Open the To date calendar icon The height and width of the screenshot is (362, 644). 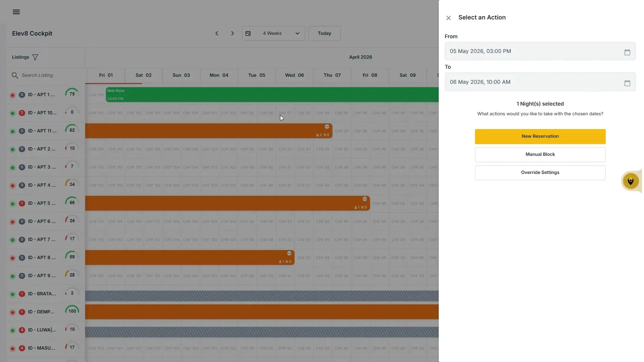(x=627, y=83)
